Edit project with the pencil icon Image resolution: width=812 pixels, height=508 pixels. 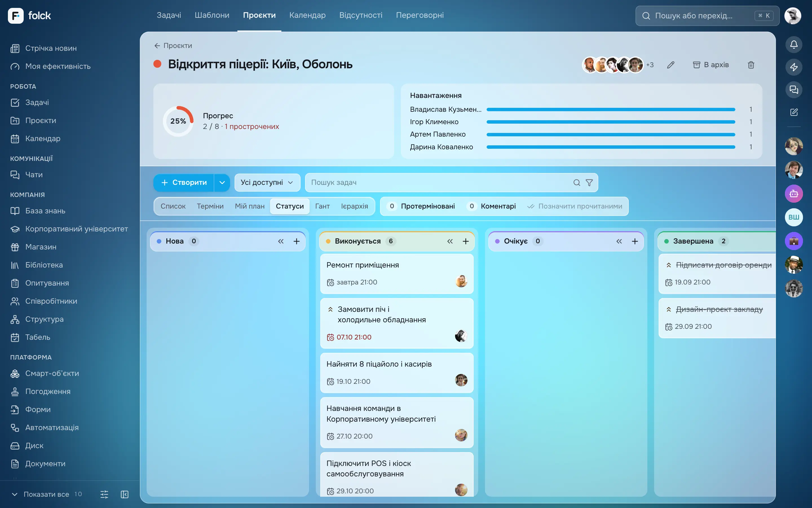point(670,65)
